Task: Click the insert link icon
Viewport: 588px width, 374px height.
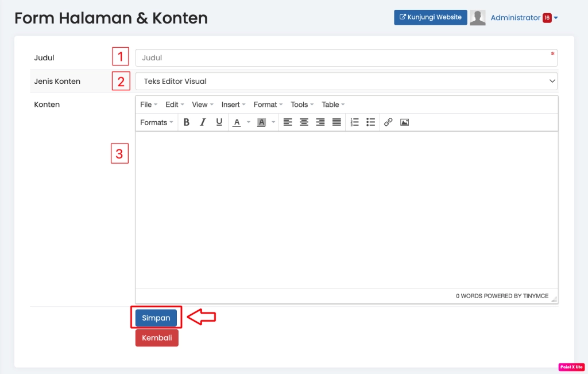Action: 388,122
